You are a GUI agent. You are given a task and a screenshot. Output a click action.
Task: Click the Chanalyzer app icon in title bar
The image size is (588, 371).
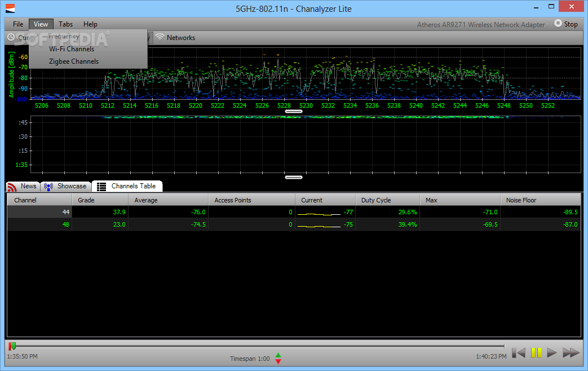(x=10, y=8)
